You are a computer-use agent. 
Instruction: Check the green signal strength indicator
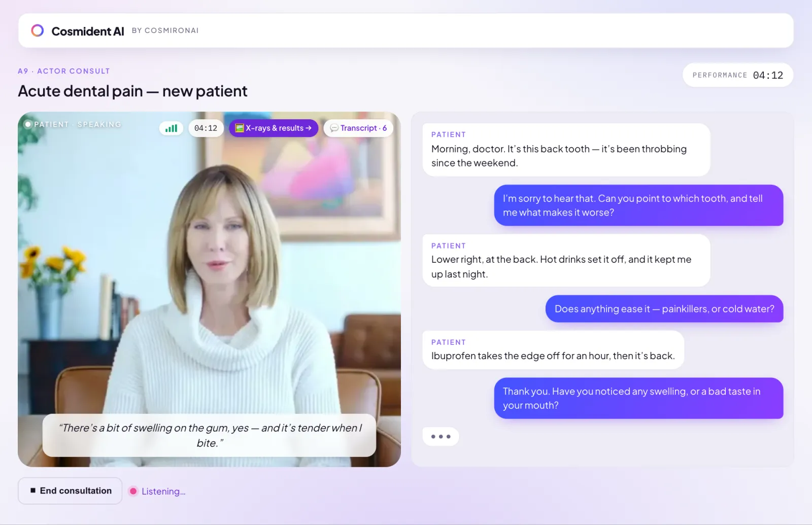coord(171,128)
